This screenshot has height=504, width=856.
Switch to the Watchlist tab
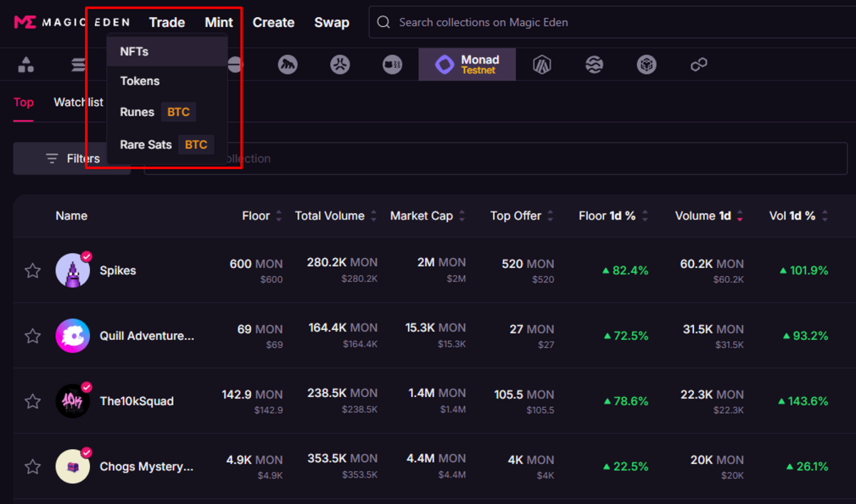pos(78,102)
